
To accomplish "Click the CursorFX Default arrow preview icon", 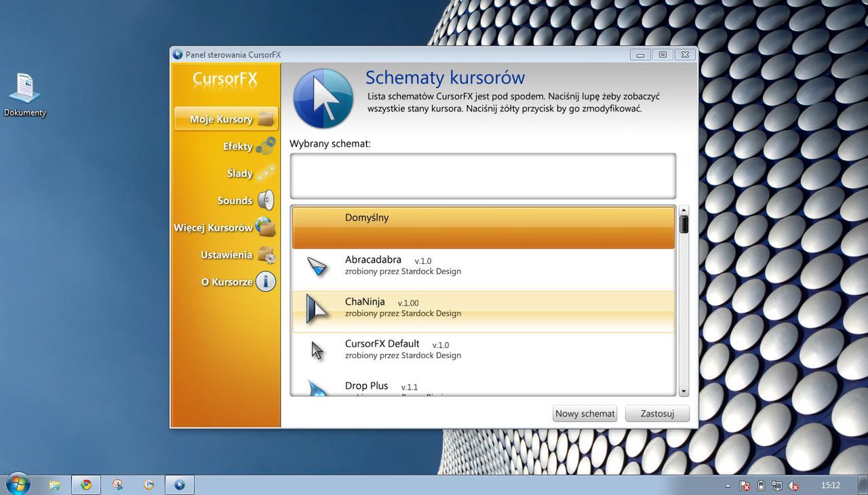I will tap(317, 351).
